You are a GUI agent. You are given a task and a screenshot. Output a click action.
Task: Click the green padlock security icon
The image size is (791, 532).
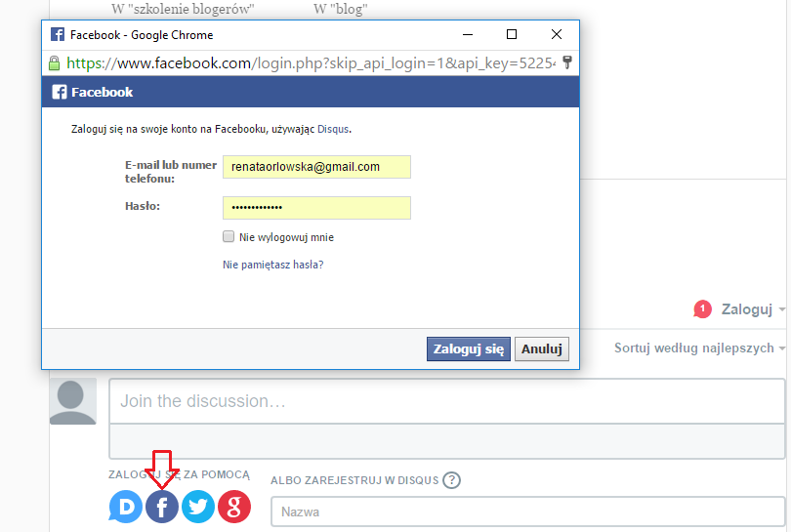(x=54, y=63)
